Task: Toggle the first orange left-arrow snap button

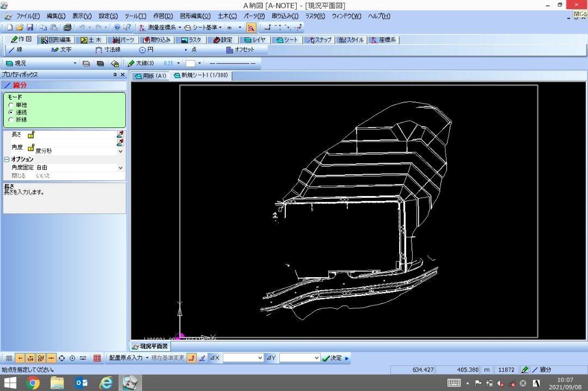Action: pos(20,358)
